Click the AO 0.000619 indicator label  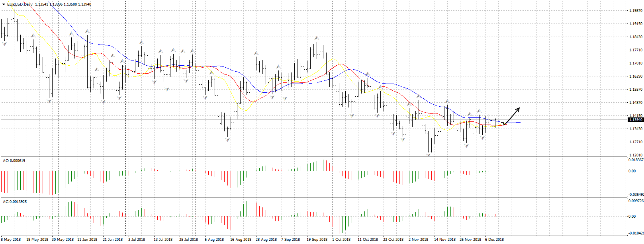click(14, 161)
